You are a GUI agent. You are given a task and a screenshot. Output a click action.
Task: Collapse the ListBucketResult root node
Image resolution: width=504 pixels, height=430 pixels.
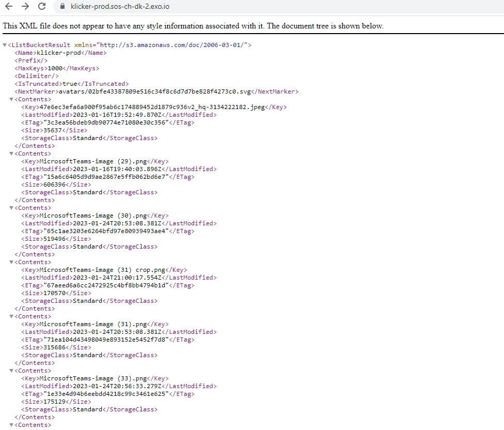click(5, 45)
